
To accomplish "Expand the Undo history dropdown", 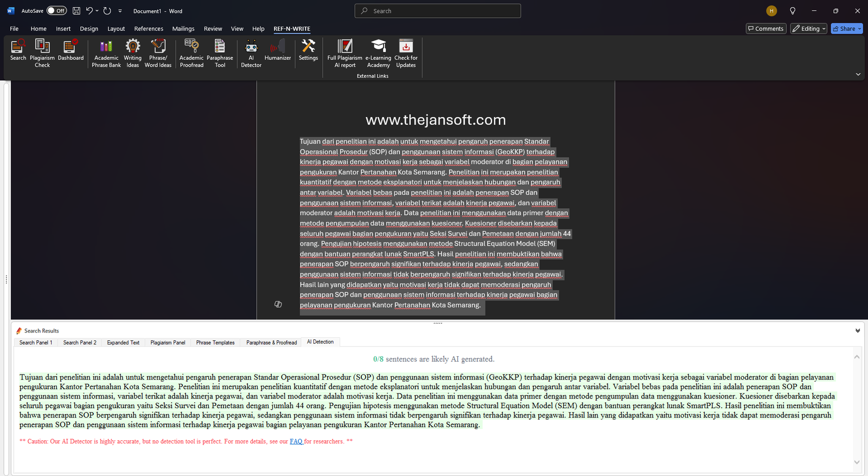I will click(97, 11).
